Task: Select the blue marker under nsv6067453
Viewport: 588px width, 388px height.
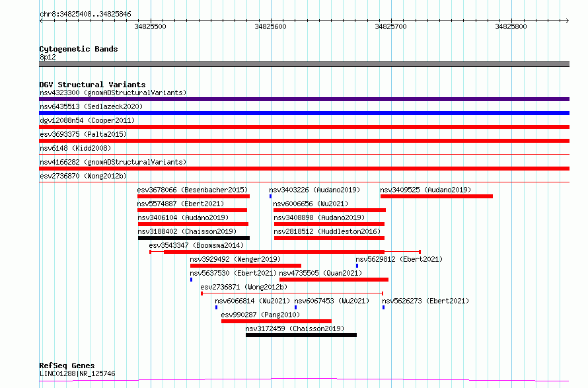Action: pyautogui.click(x=295, y=307)
